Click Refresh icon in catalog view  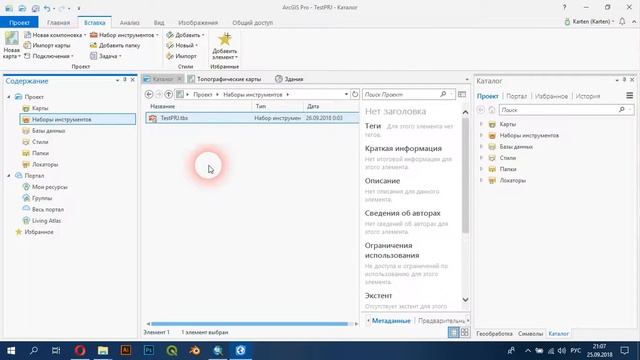[355, 94]
